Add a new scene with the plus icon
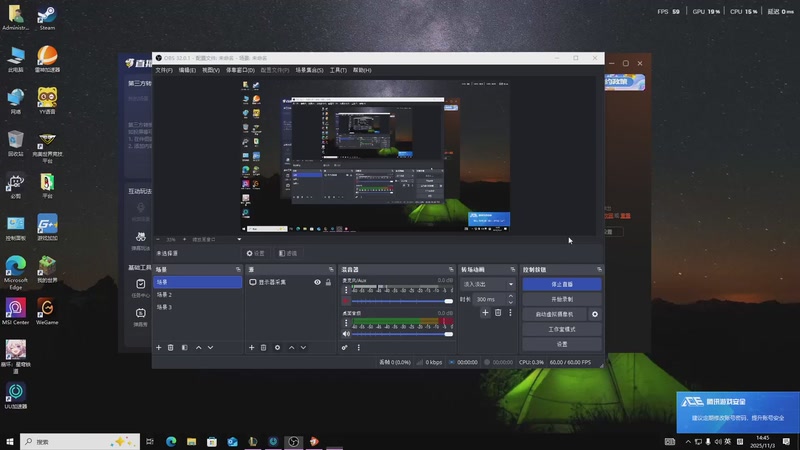 [x=158, y=347]
